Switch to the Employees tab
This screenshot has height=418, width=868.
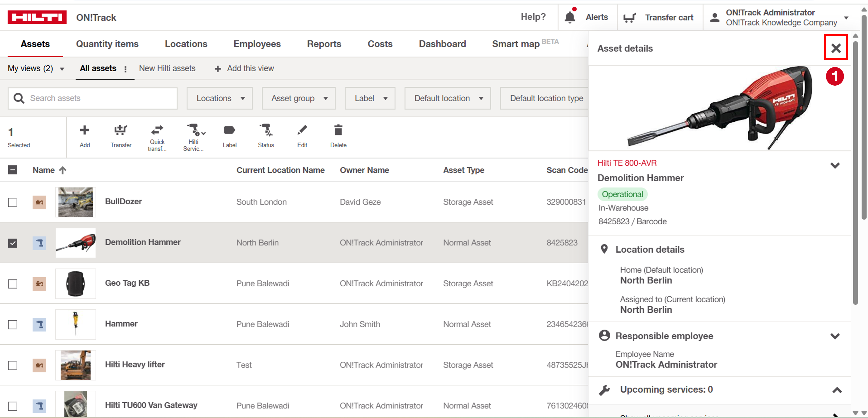point(257,44)
